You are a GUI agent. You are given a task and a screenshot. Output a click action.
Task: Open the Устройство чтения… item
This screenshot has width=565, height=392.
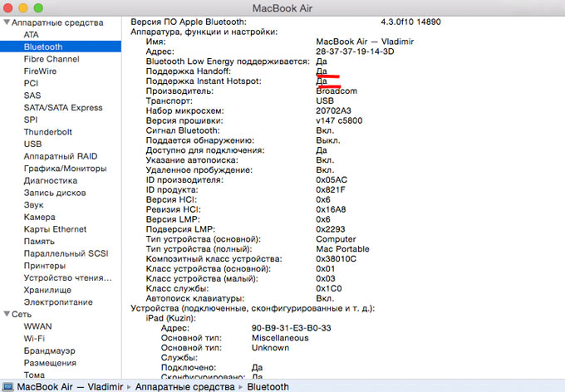[68, 277]
